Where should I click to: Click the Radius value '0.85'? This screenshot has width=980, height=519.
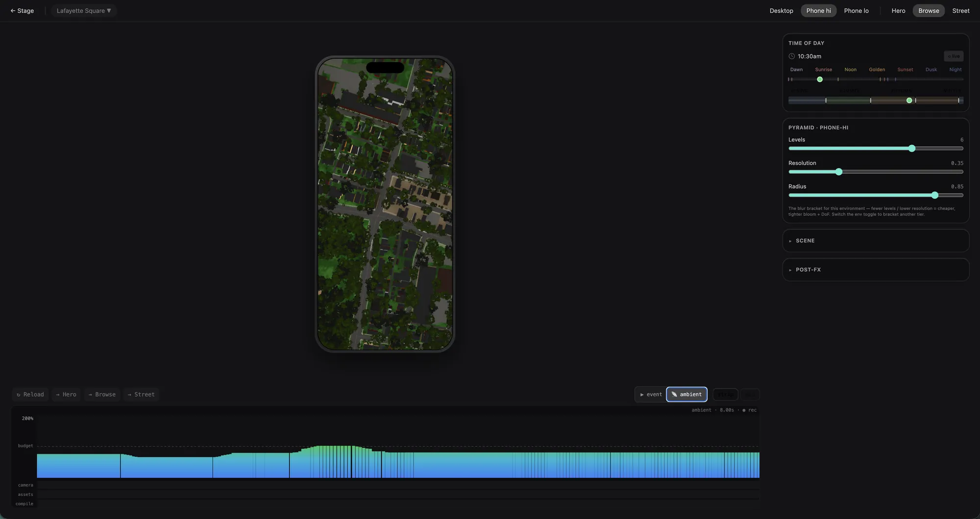[x=957, y=187]
